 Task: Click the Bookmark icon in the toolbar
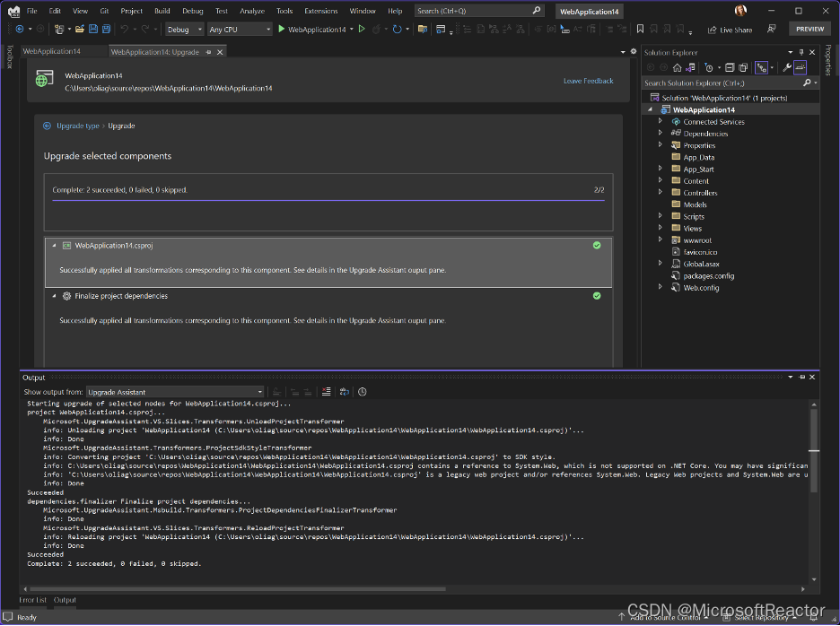640,30
